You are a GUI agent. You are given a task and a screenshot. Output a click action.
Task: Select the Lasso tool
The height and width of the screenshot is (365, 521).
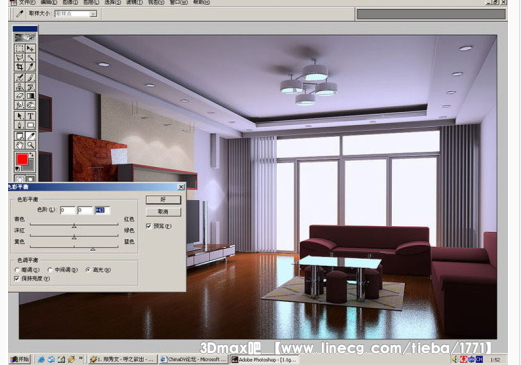20,58
